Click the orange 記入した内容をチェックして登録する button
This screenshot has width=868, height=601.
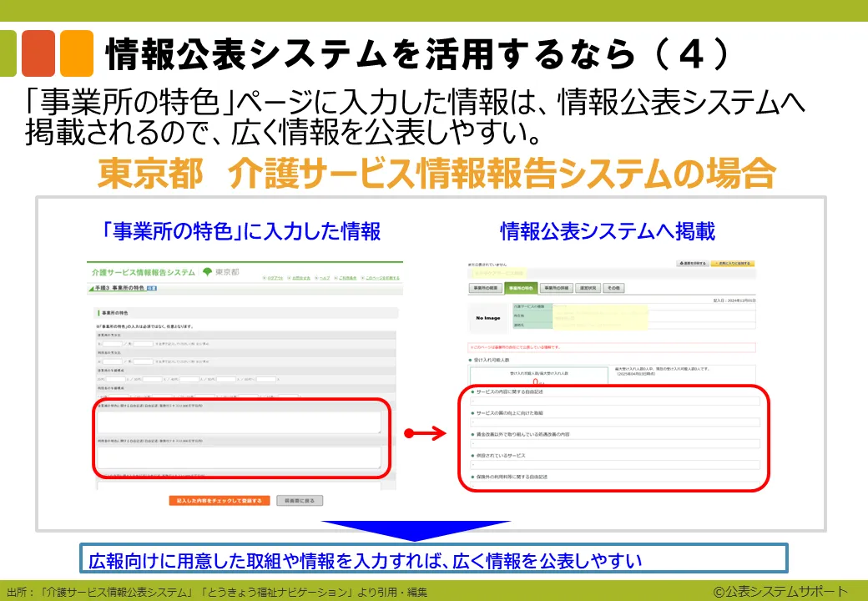[220, 500]
